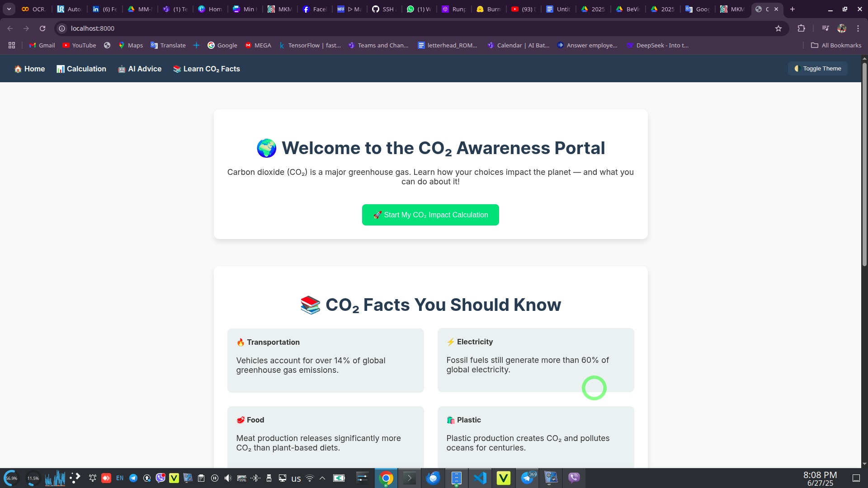The width and height of the screenshot is (868, 488).
Task: Open the apps grid in bookmarks bar
Action: pyautogui.click(x=12, y=45)
